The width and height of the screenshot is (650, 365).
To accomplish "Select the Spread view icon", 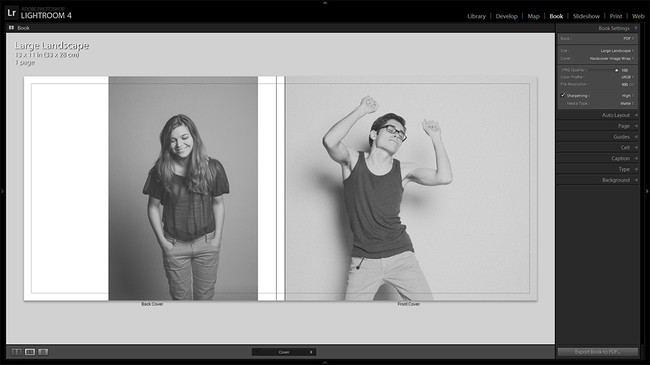I will 30,352.
